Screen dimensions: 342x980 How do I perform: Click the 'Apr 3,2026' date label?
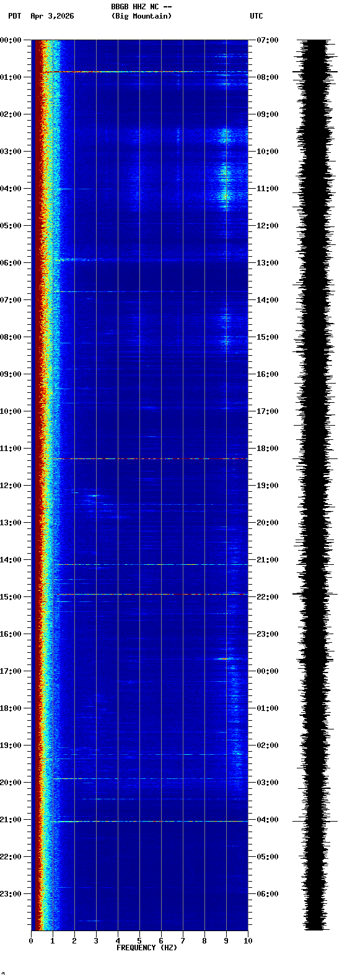click(x=52, y=16)
